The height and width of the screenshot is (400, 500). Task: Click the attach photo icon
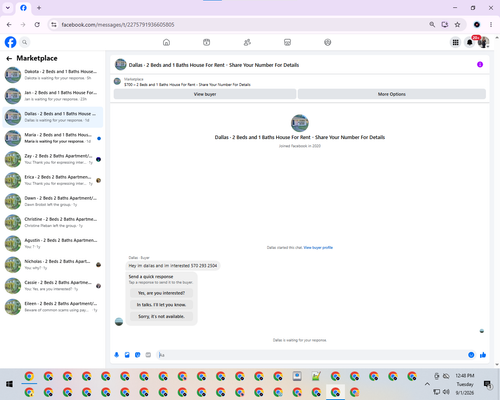[127, 355]
